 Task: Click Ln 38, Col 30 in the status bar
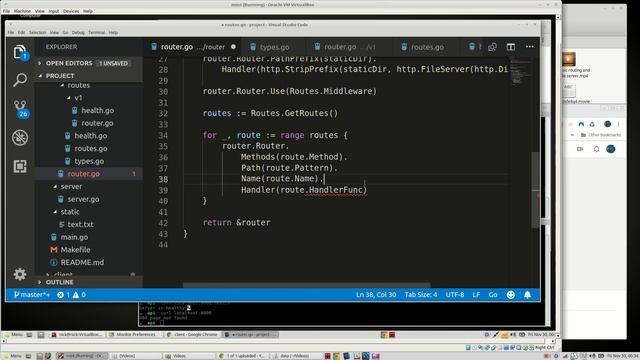coord(376,295)
